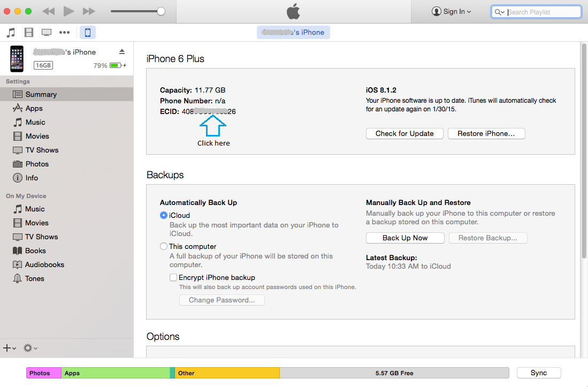Screen dimensions: 588x387
Task: Open Info in Settings sidebar
Action: [x=67, y=178]
